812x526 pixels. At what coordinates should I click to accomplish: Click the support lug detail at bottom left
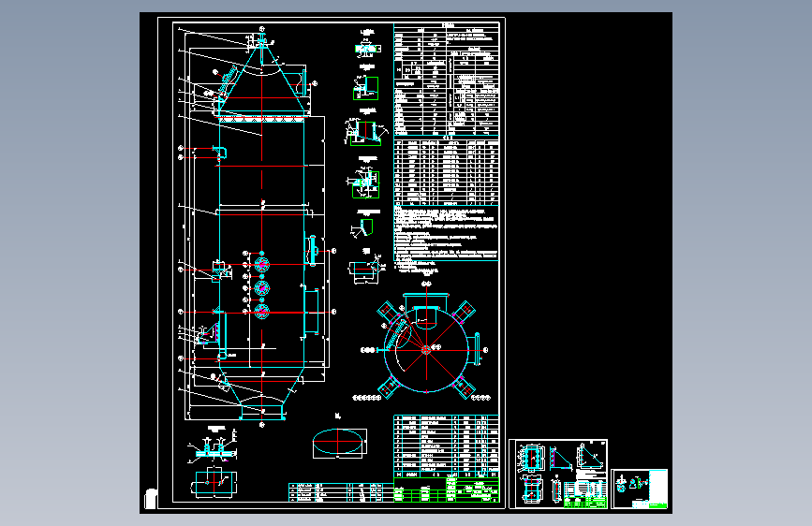pyautogui.click(x=214, y=449)
